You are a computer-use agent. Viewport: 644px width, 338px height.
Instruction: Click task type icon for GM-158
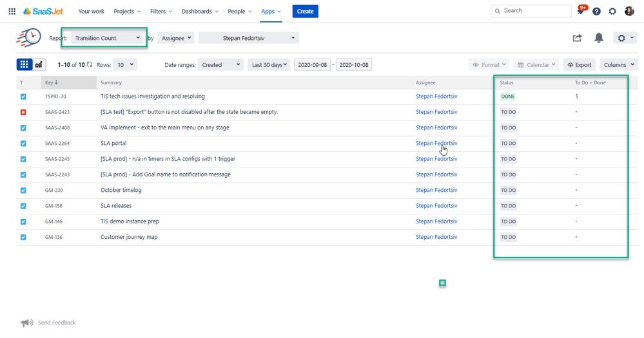point(23,206)
